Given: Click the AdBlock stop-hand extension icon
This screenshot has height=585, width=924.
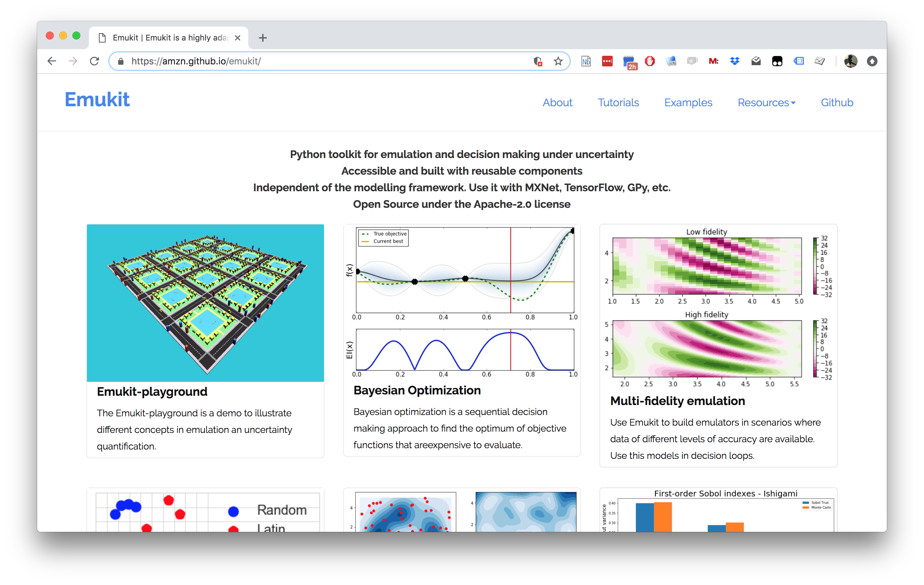Looking at the screenshot, I should point(650,61).
